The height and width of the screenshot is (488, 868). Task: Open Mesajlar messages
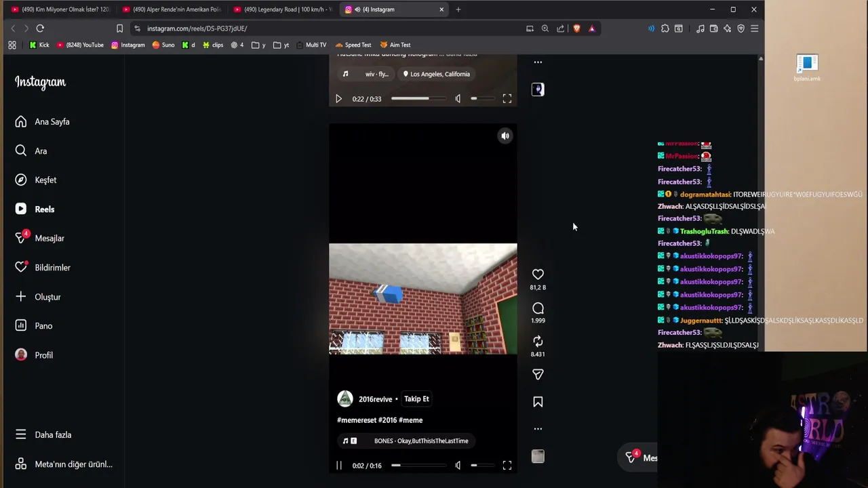(x=39, y=239)
